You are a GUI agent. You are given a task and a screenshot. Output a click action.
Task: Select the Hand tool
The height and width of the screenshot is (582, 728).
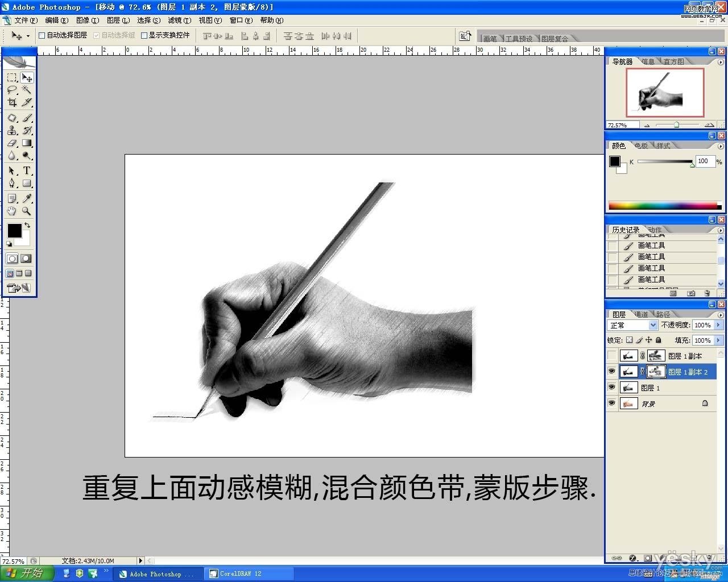coord(12,211)
